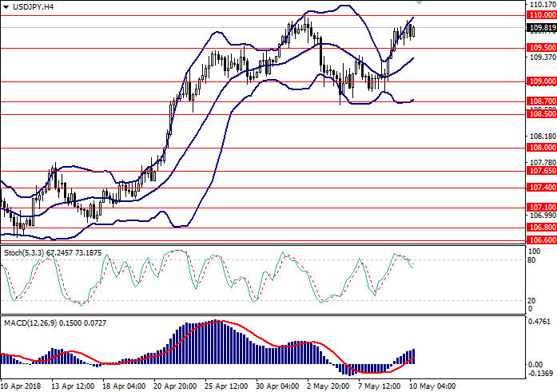Image resolution: width=557 pixels, height=392 pixels.
Task: Click the red 107.650 level label
Action: [x=542, y=171]
